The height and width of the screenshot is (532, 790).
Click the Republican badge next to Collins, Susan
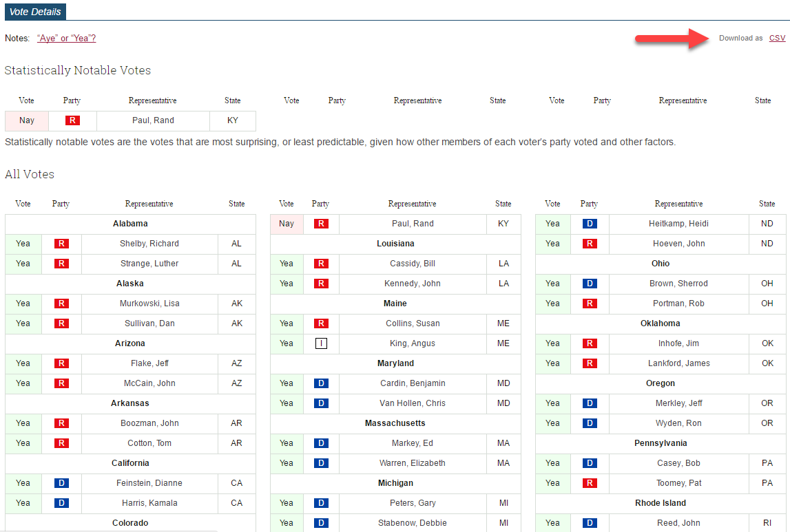coord(321,323)
